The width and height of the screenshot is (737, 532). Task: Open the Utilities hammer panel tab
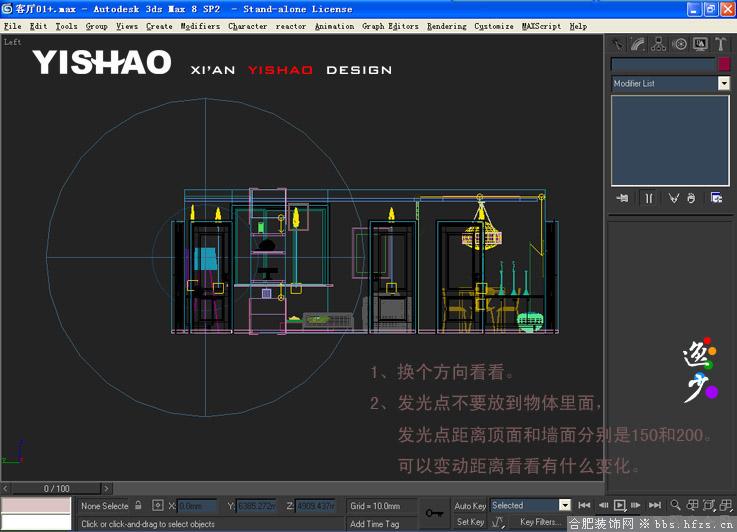tap(720, 45)
